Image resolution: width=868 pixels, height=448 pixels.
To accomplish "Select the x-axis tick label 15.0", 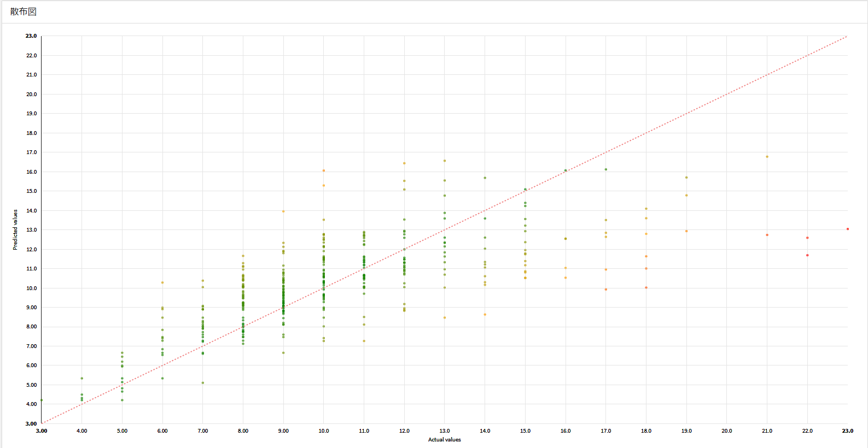I will point(525,431).
